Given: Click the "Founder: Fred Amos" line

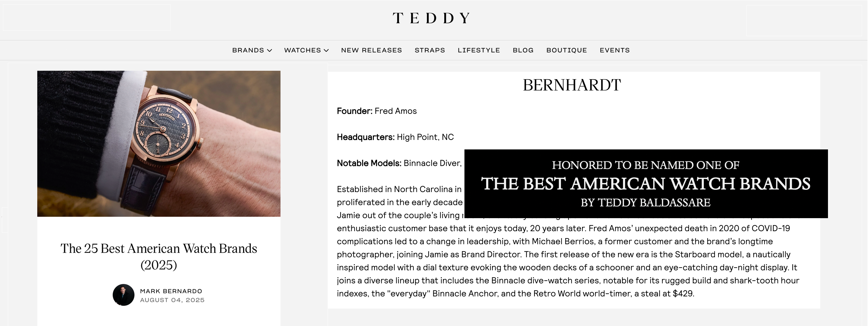Looking at the screenshot, I should (x=377, y=111).
